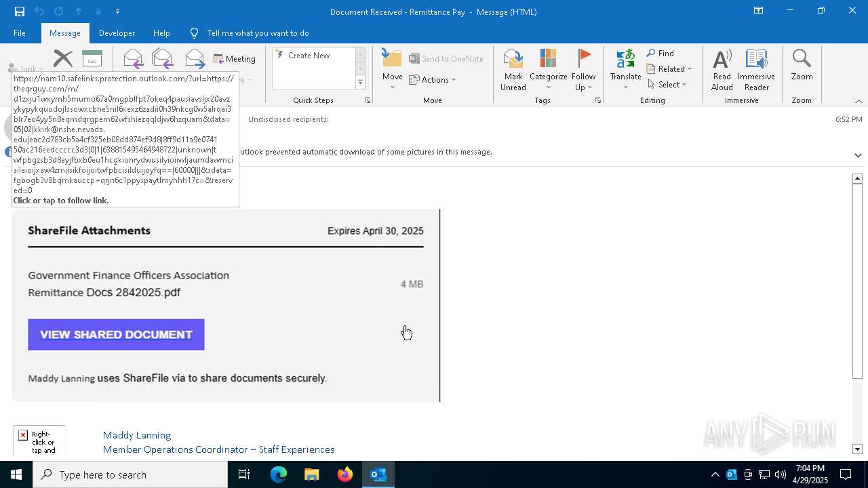The height and width of the screenshot is (488, 868).
Task: Click the message scrollbar down arrow
Action: coord(857,449)
